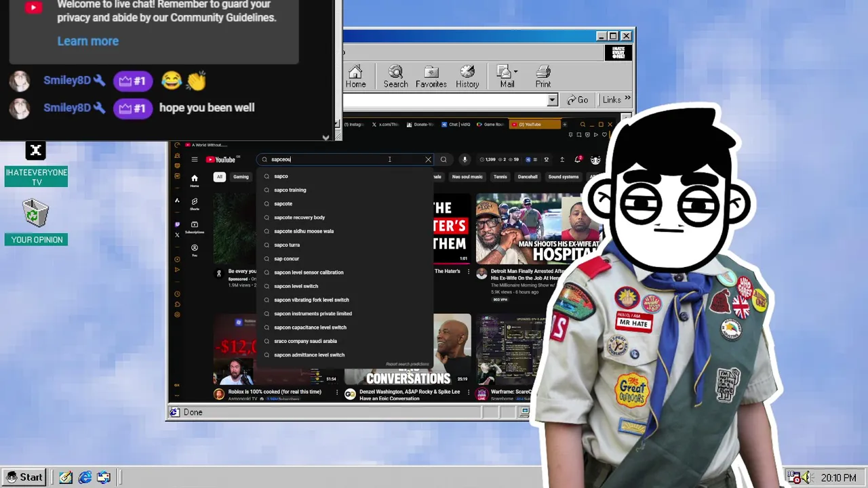The image size is (868, 488).
Task: Click the Print toolbar button
Action: point(543,77)
